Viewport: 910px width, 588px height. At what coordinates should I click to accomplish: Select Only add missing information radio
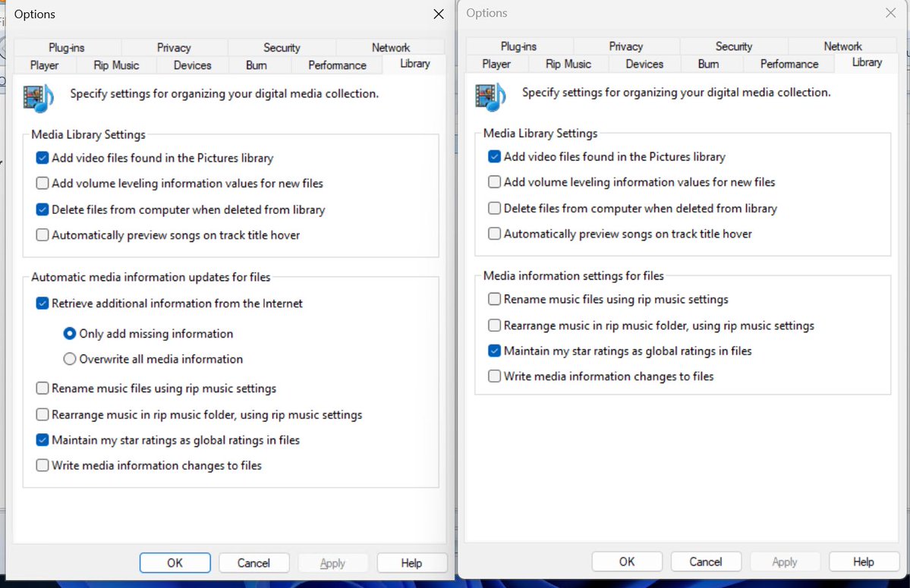(x=70, y=333)
